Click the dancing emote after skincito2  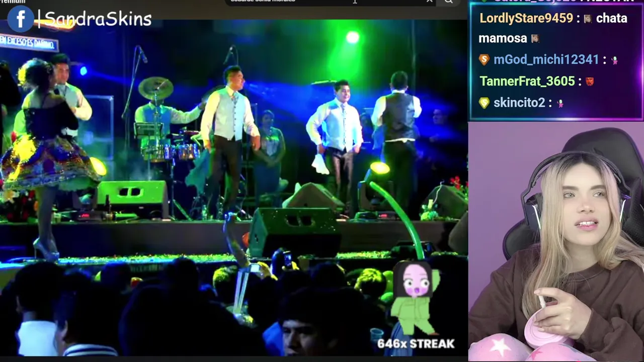tap(560, 103)
